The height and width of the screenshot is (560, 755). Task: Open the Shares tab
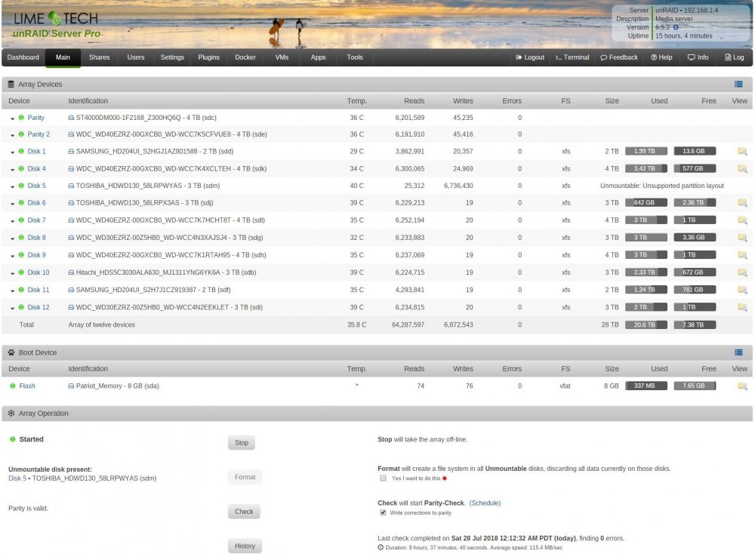[x=99, y=57]
